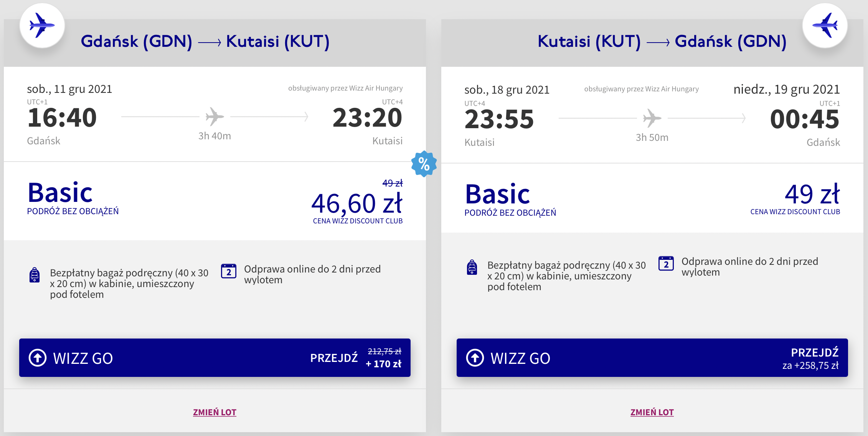The width and height of the screenshot is (868, 436).
Task: Upgrade outbound flight to WIZZ GO +170 zł
Action: coord(215,358)
